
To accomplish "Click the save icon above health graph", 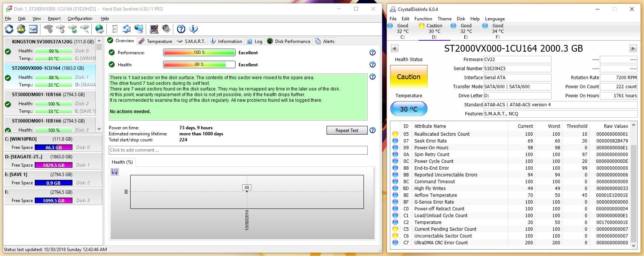I will point(115,172).
